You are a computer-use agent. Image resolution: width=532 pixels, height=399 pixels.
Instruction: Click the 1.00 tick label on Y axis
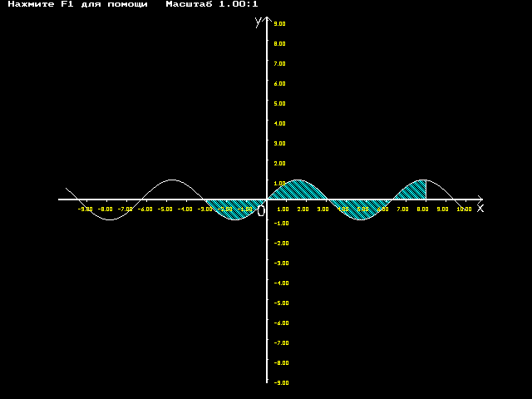(x=279, y=183)
